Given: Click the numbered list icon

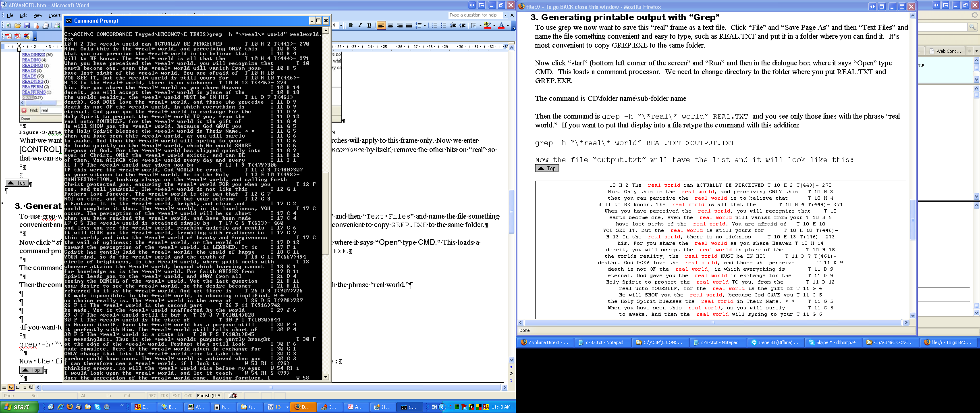Looking at the screenshot, I should [x=434, y=25].
